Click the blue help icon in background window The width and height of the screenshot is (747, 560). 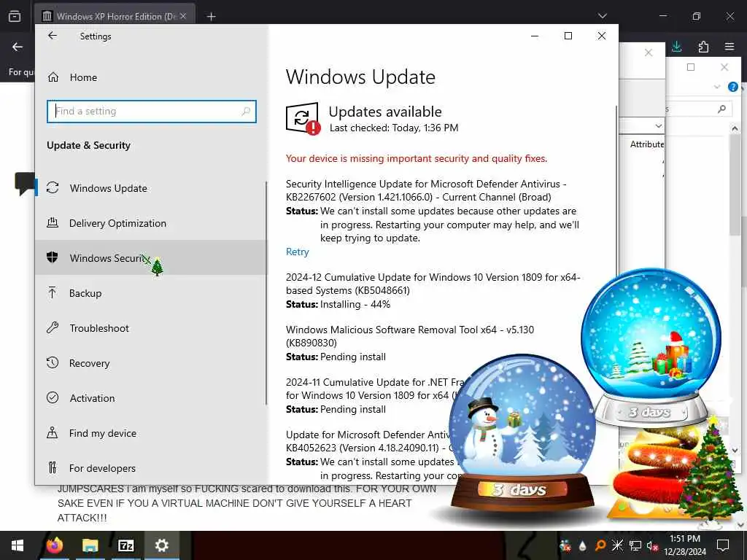(732, 87)
